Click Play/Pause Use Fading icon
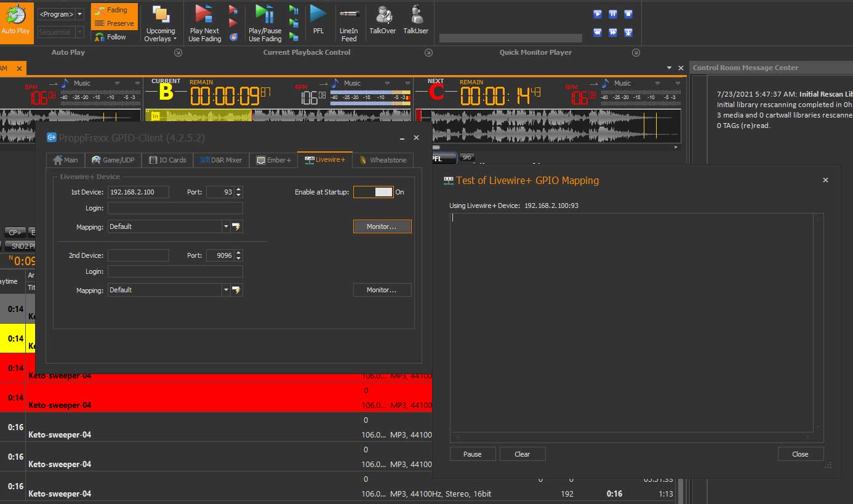 (265, 24)
